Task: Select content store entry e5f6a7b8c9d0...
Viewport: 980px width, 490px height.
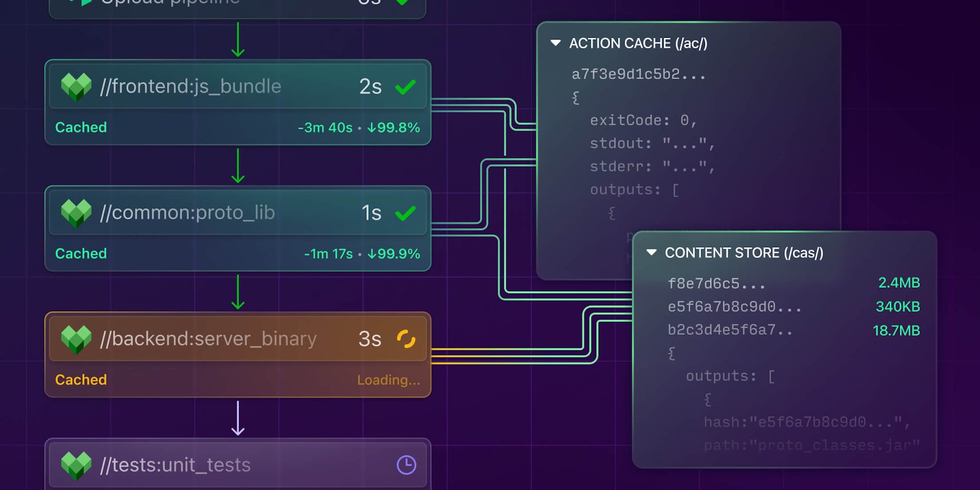Action: (734, 307)
